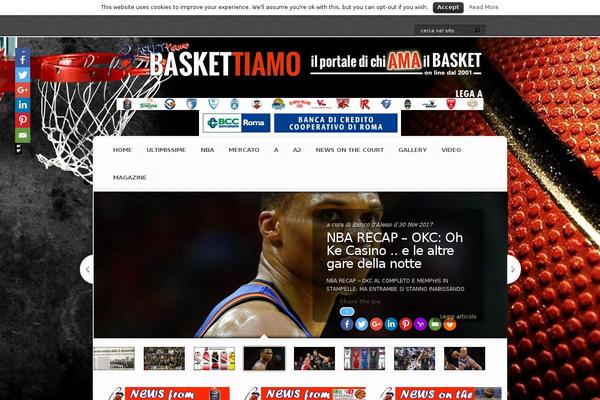This screenshot has height=400, width=600.
Task: Open the 'NBA RECAP – OKC' headline
Action: point(395,250)
